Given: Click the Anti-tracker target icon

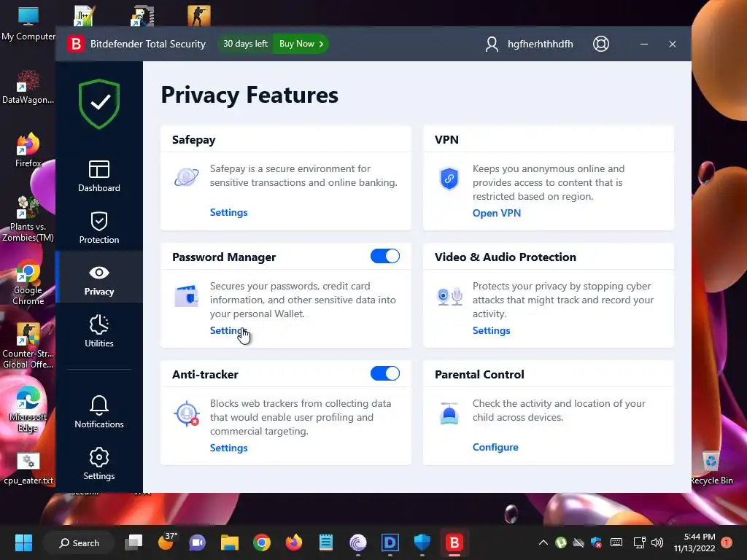Looking at the screenshot, I should [186, 413].
